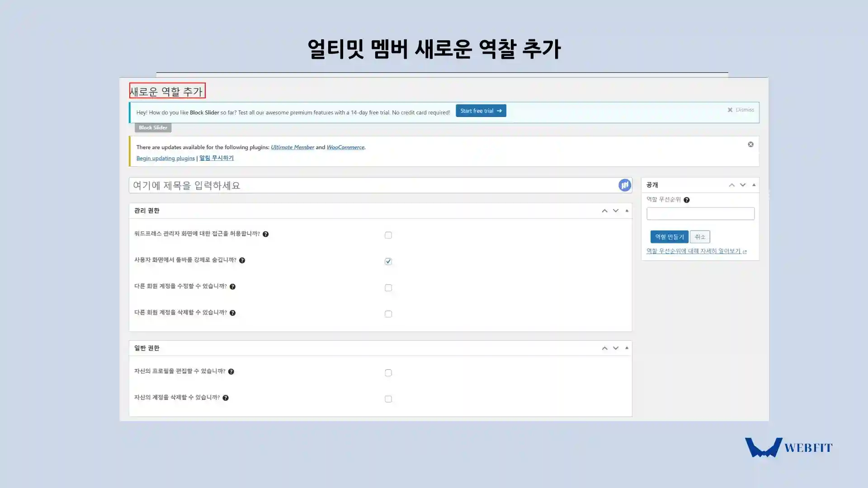Open help tooltip for 역할 우선순위

[x=686, y=200]
